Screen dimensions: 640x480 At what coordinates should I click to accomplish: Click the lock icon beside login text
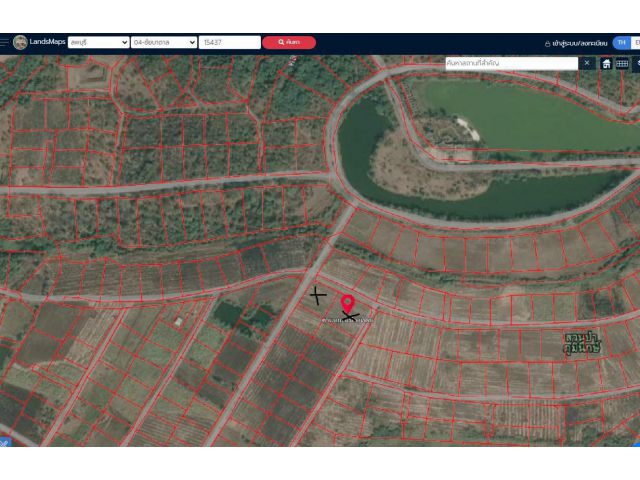(x=547, y=43)
